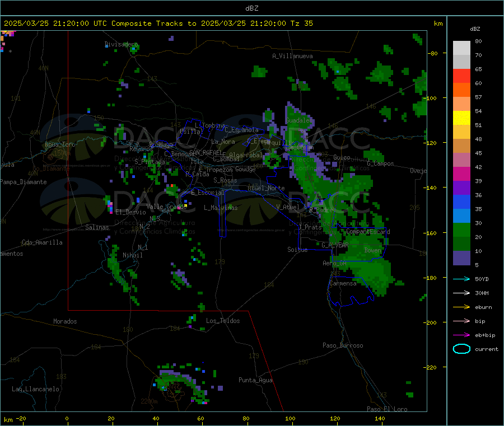The width and height of the screenshot is (504, 426).
Task: Click the 50YD cyan arrow legend icon
Action: (x=461, y=279)
